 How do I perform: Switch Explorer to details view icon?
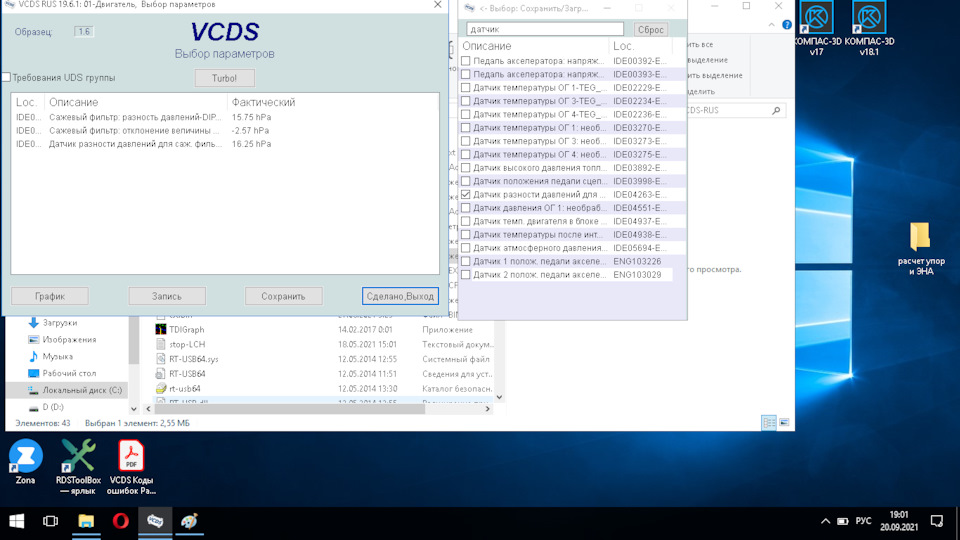(x=769, y=422)
